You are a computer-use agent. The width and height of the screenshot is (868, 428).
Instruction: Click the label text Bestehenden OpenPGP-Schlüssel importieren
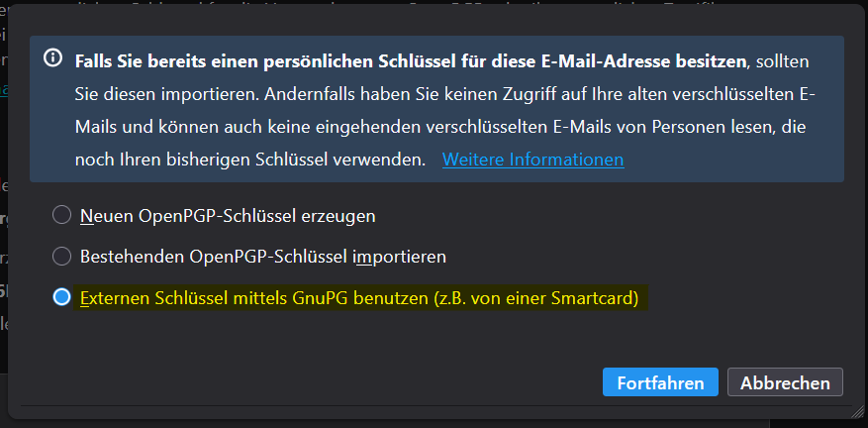263,257
